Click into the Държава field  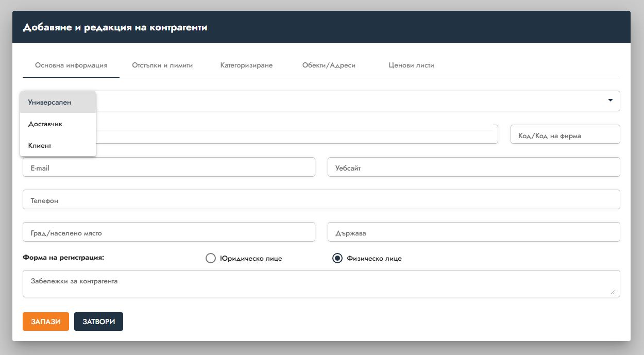473,232
